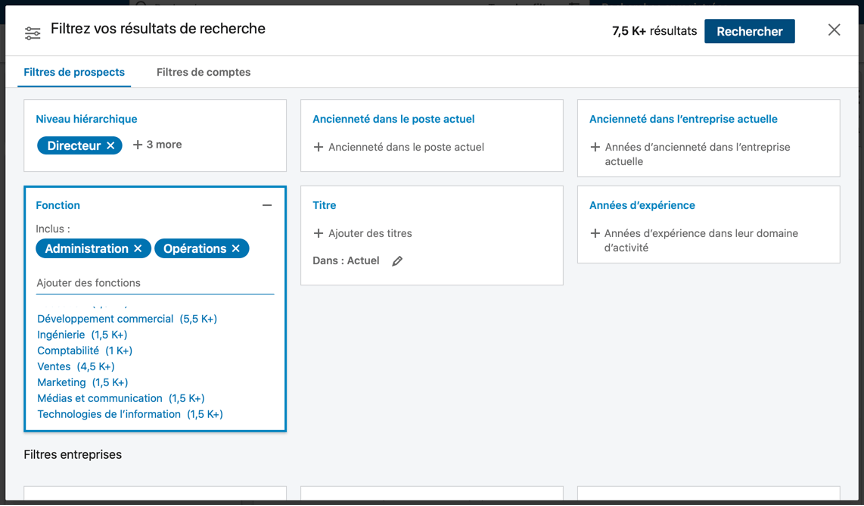Click the 'Inclus :' label
The width and height of the screenshot is (864, 506).
pyautogui.click(x=53, y=229)
